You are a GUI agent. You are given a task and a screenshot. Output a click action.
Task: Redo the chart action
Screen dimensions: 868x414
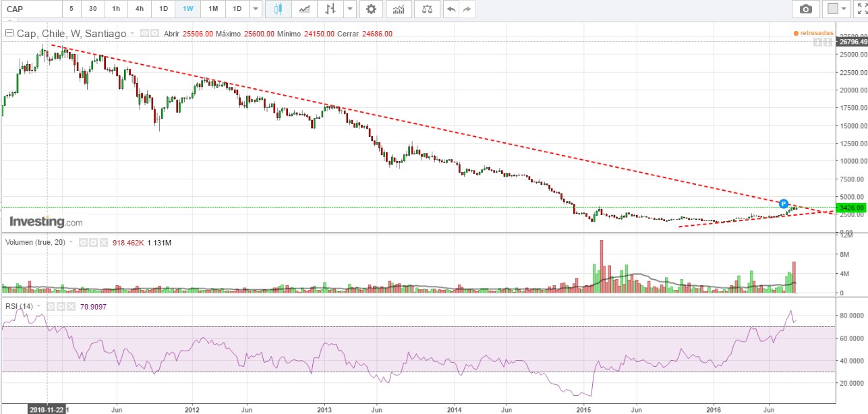(467, 9)
